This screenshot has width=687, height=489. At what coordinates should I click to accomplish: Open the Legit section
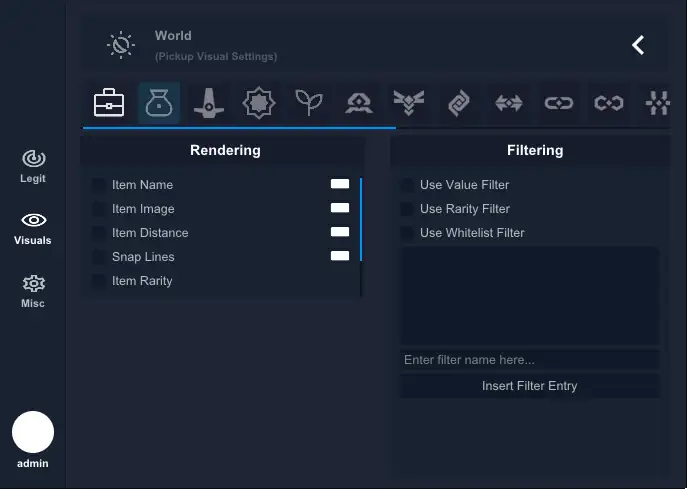coord(33,167)
